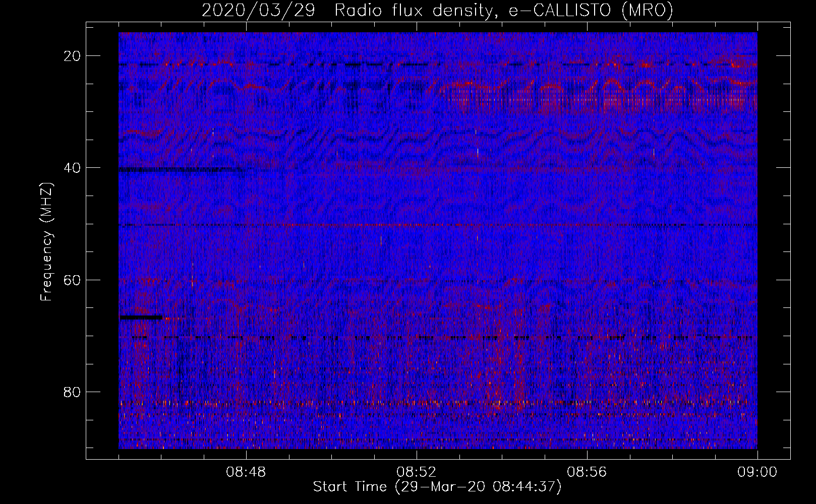Screen dimensions: 816x504
Task: Click the '08:56' time tick label
Action: 587,472
